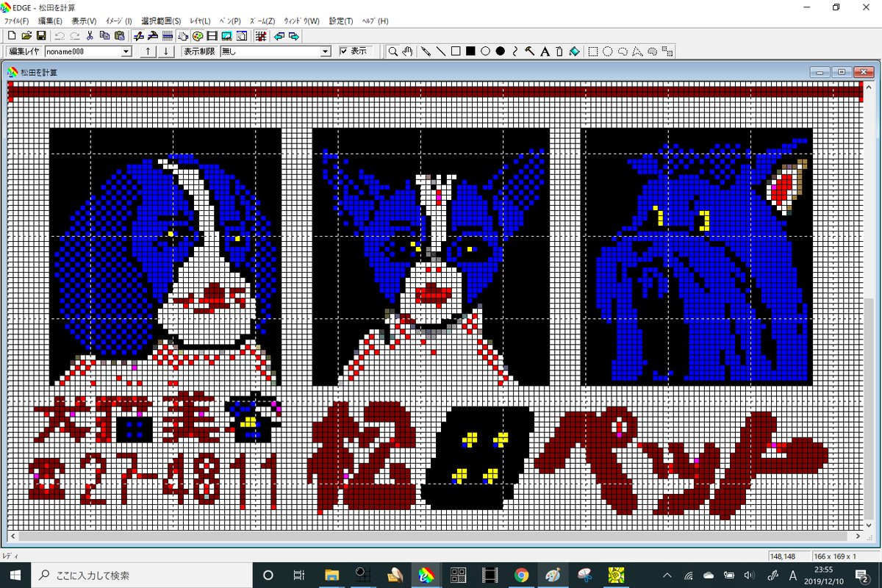This screenshot has width=882, height=588.
Task: Open the Windows Start menu
Action: click(15, 574)
